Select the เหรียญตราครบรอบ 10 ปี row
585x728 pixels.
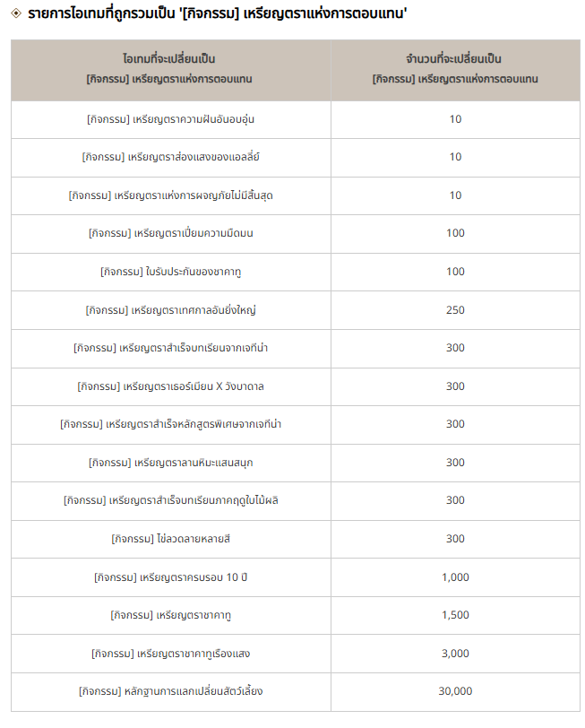(x=296, y=577)
